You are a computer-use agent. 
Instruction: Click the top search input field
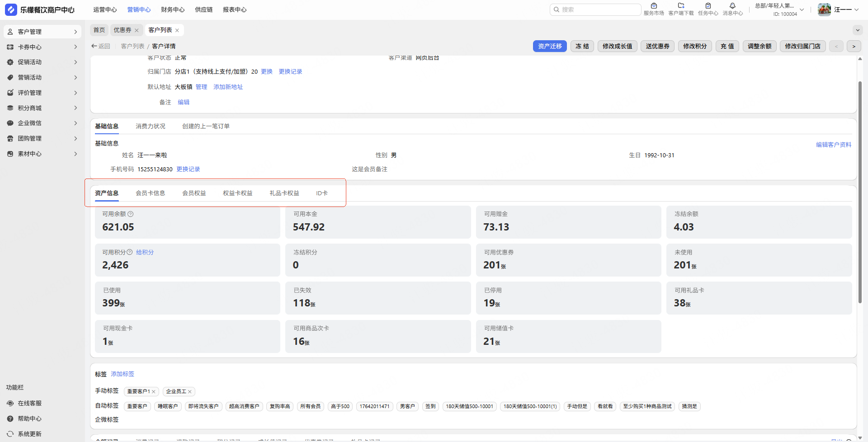[x=595, y=9]
